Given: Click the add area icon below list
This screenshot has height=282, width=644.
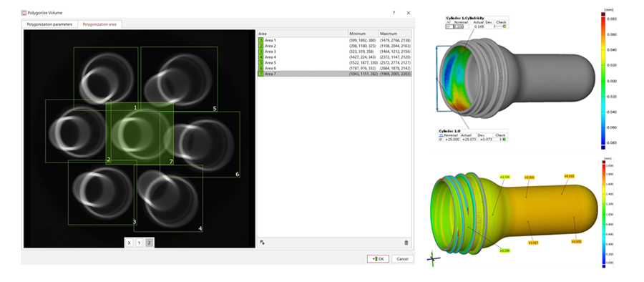Looking at the screenshot, I should pos(263,243).
